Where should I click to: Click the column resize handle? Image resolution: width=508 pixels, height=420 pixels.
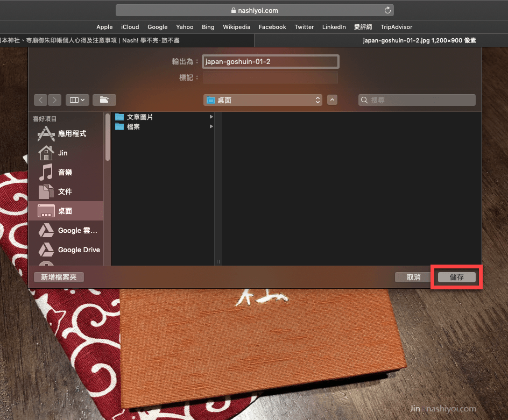pyautogui.click(x=218, y=261)
